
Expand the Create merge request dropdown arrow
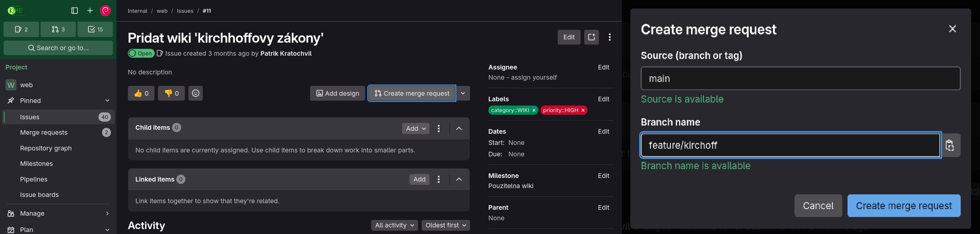coord(463,93)
